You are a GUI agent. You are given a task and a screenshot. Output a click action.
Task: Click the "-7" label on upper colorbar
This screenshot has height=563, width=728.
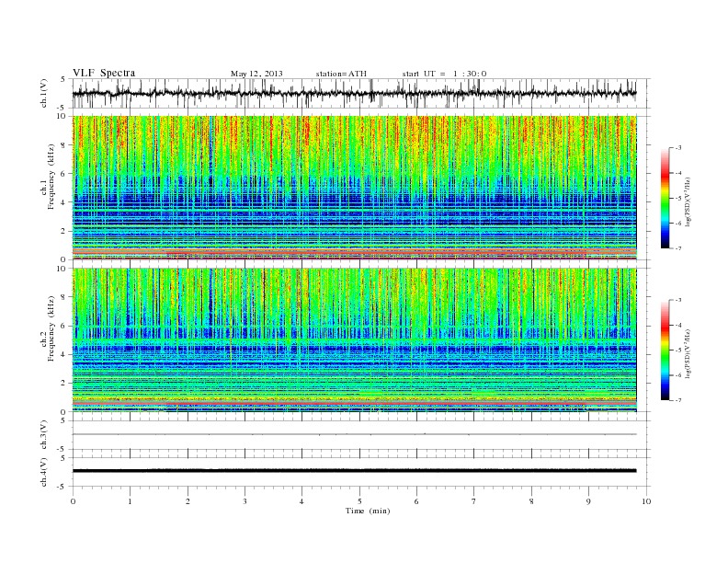coord(678,248)
